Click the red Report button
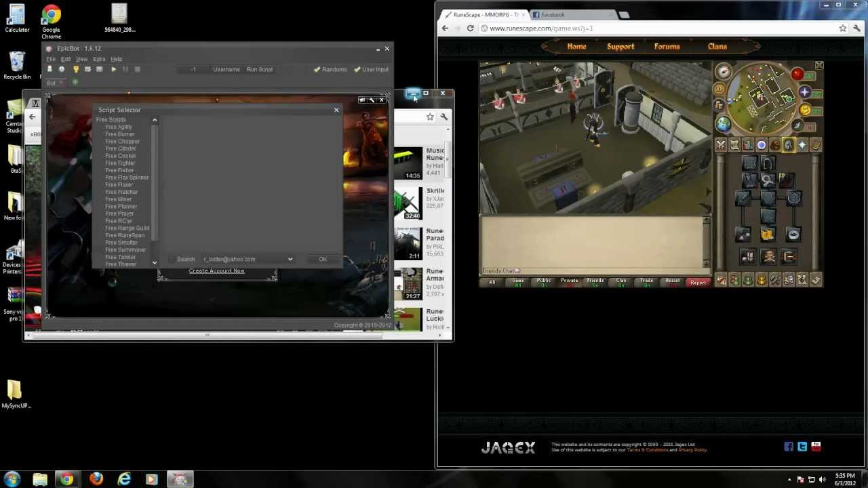The width and height of the screenshot is (868, 488). pyautogui.click(x=698, y=282)
